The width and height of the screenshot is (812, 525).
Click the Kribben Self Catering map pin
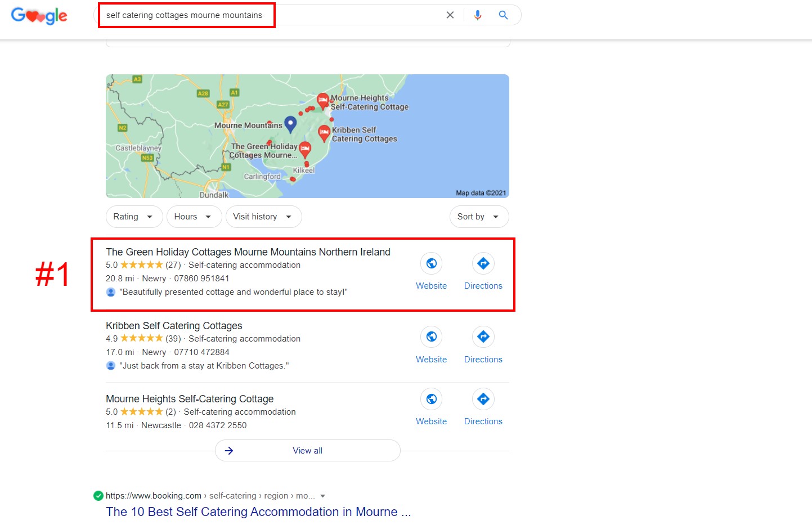pyautogui.click(x=324, y=133)
